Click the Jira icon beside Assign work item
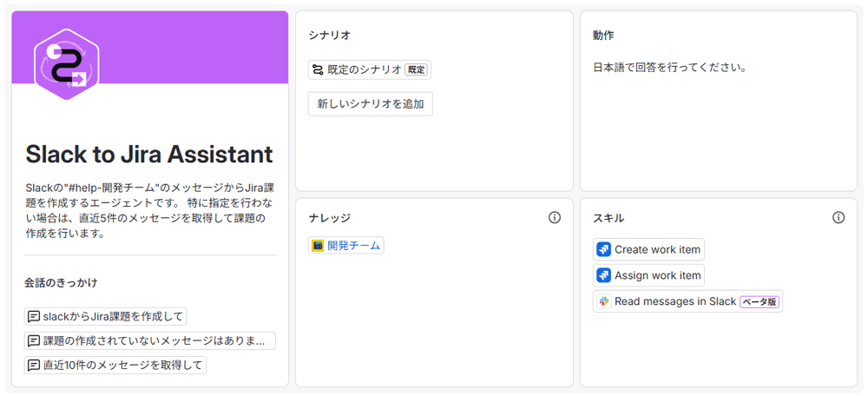The width and height of the screenshot is (868, 396). click(x=603, y=275)
